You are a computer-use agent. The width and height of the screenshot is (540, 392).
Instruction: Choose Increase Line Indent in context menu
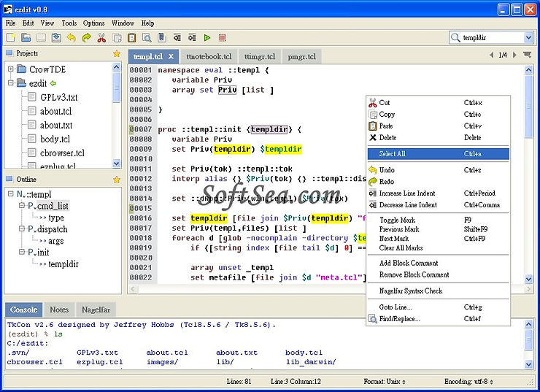(x=438, y=193)
